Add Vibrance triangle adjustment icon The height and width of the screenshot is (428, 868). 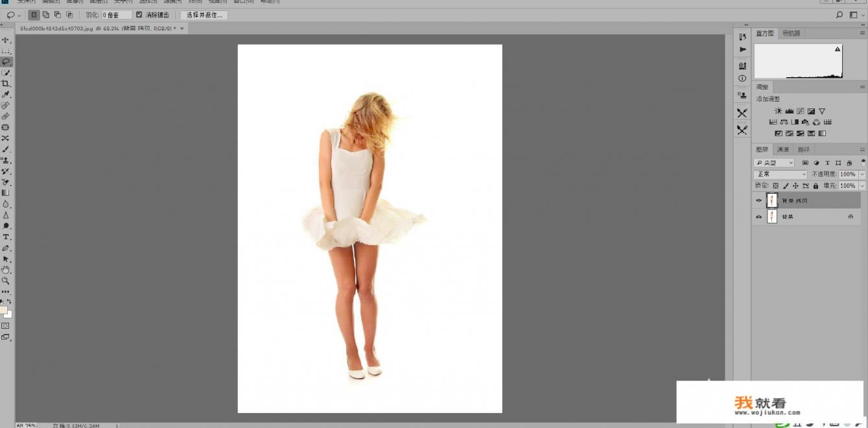pyautogui.click(x=822, y=111)
